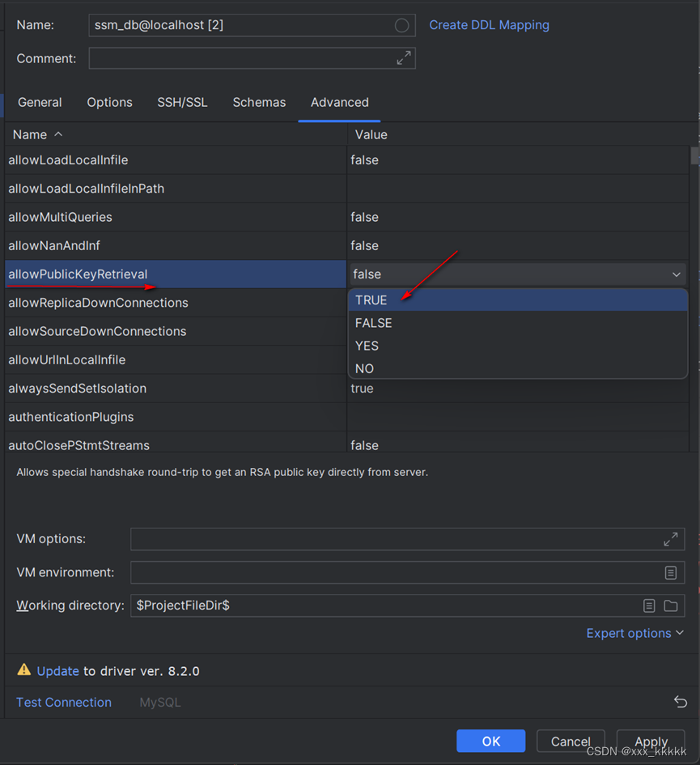
Task: Click the expand icon in the VM options field
Action: [x=671, y=538]
